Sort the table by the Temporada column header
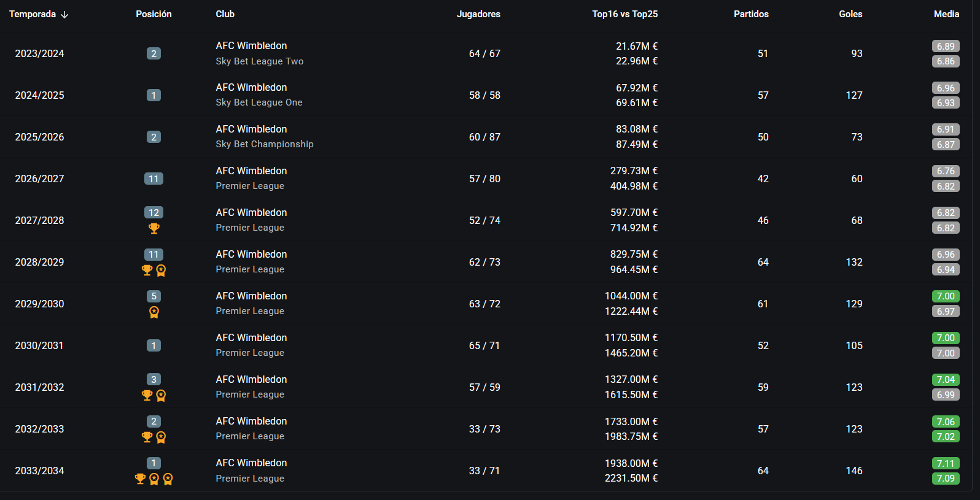Image resolution: width=980 pixels, height=500 pixels. click(33, 14)
